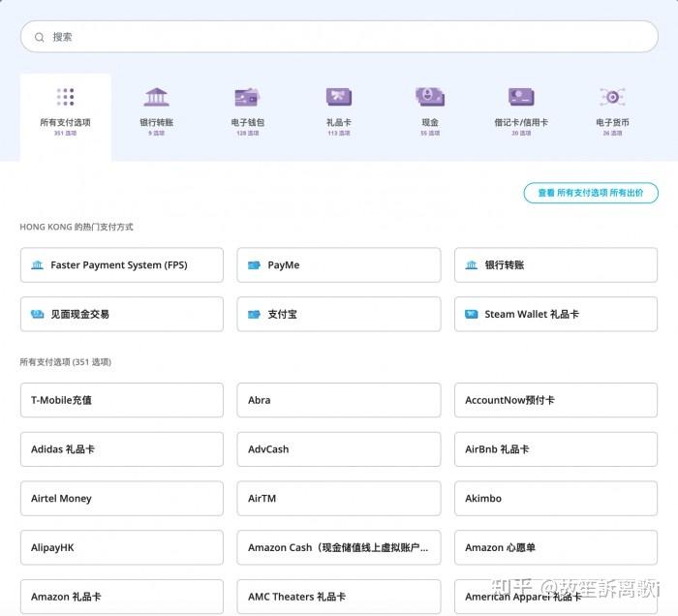Select AMC Theaters 礼品卡 option

[x=339, y=597]
